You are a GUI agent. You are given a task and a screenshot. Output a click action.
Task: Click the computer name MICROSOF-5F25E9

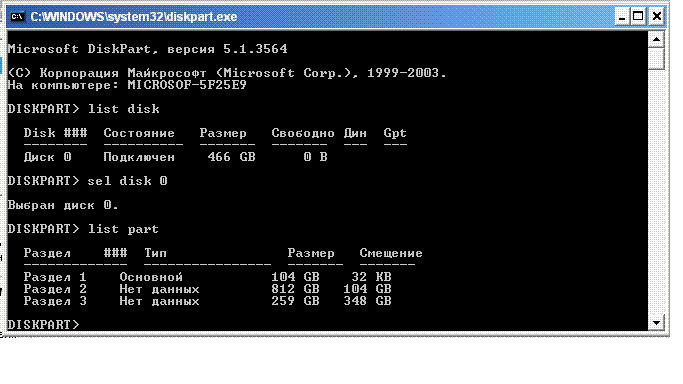click(187, 84)
